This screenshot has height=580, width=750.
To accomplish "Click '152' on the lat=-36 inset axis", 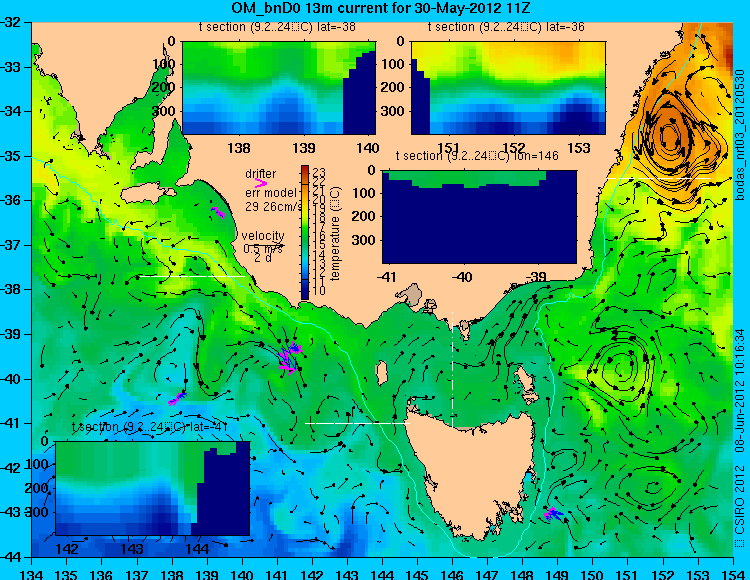I will pyautogui.click(x=514, y=148).
